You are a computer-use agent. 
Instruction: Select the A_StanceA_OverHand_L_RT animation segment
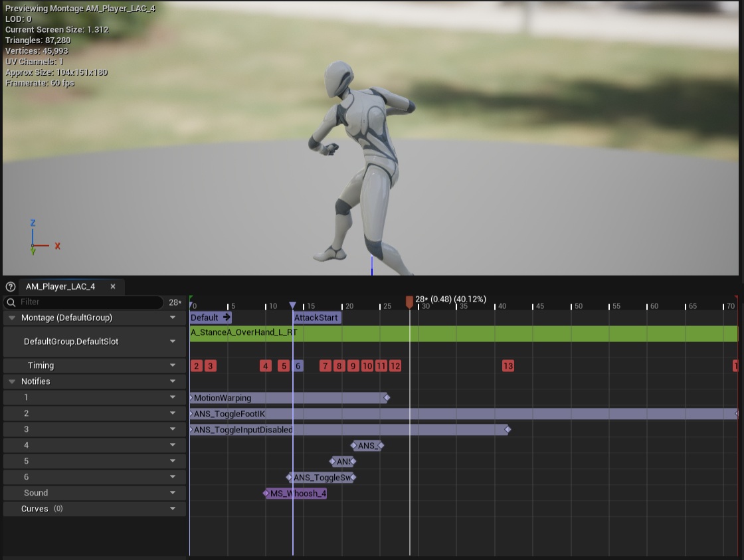[x=464, y=333]
